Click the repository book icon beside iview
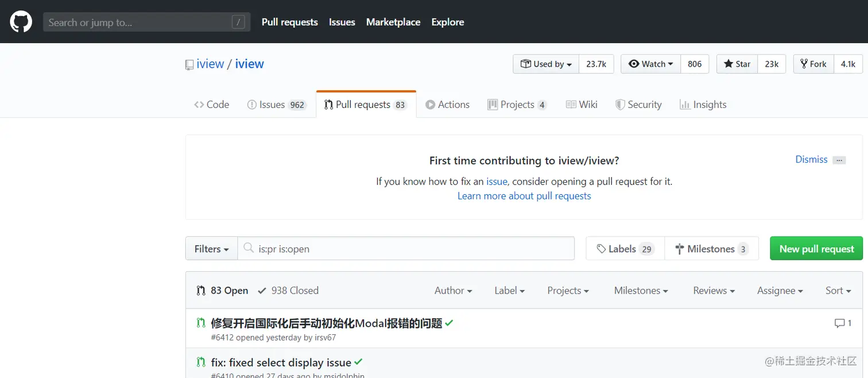Image resolution: width=868 pixels, height=378 pixels. pyautogui.click(x=189, y=65)
